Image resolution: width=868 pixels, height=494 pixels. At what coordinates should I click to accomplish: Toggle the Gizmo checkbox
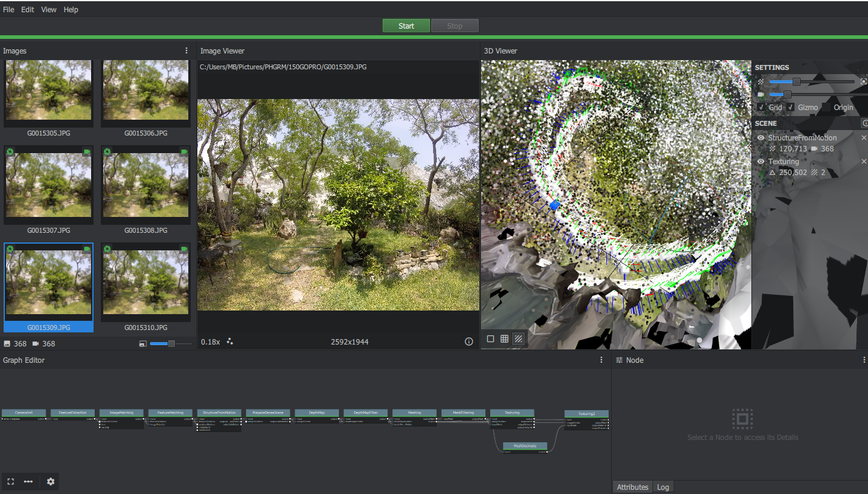pyautogui.click(x=791, y=108)
